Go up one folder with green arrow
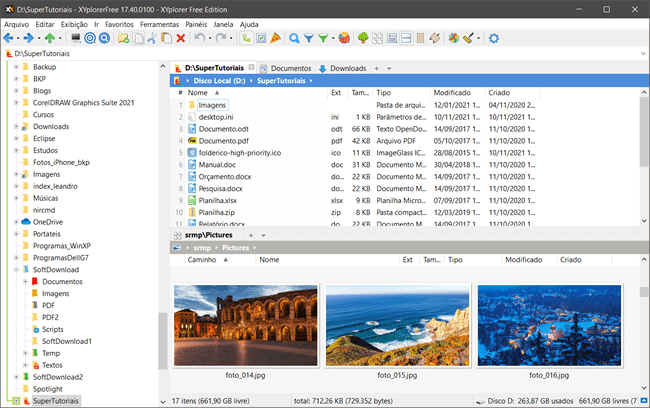 (50, 39)
